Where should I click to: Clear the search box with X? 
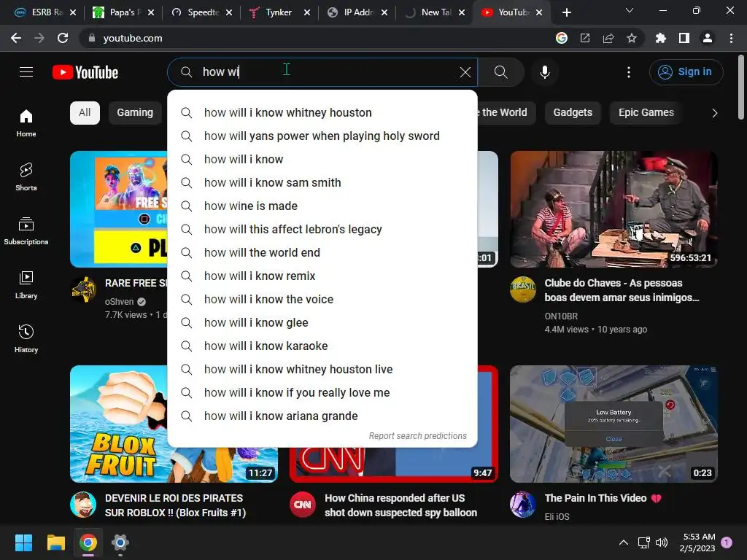[x=465, y=72]
